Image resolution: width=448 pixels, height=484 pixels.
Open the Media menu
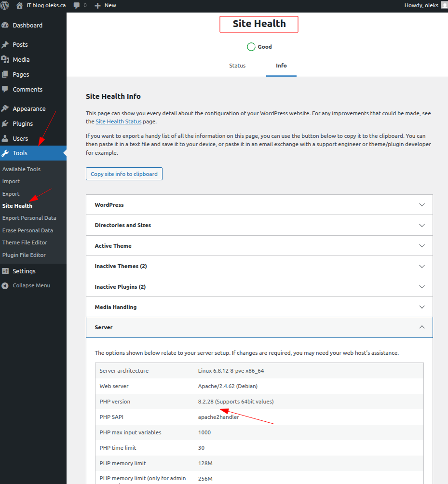[x=21, y=60]
